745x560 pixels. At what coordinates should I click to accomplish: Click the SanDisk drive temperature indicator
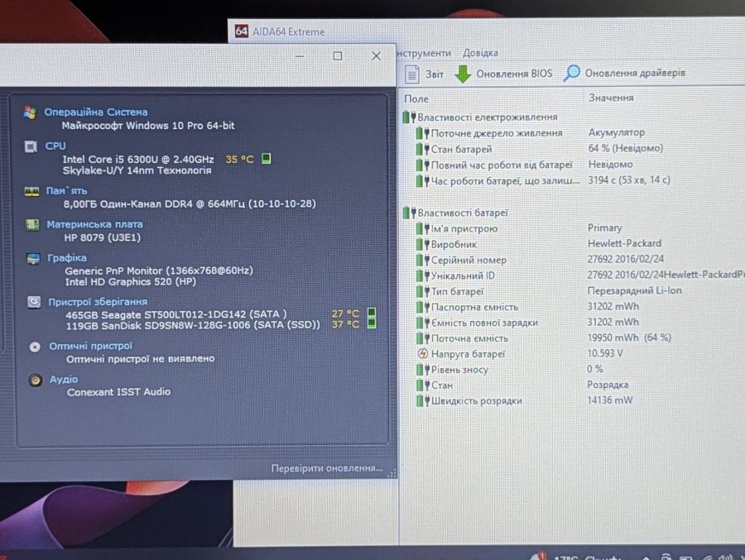[x=372, y=323]
